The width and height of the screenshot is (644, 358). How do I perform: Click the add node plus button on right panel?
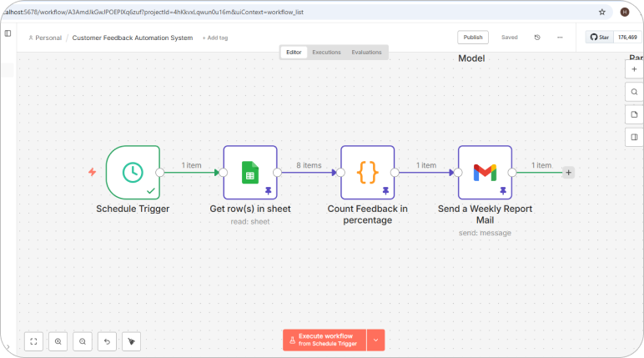pos(634,69)
